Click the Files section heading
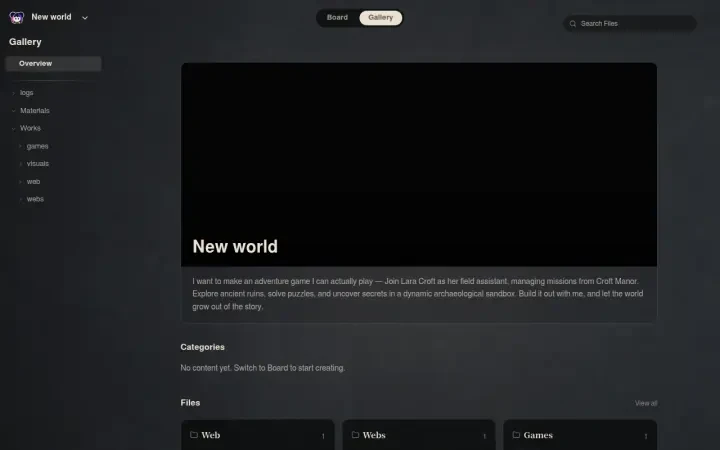 pos(190,403)
